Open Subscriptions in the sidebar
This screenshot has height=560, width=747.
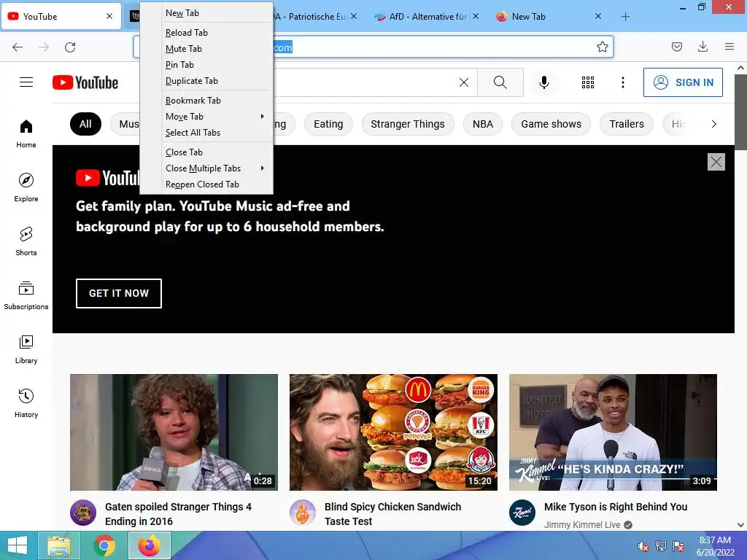[x=26, y=295]
